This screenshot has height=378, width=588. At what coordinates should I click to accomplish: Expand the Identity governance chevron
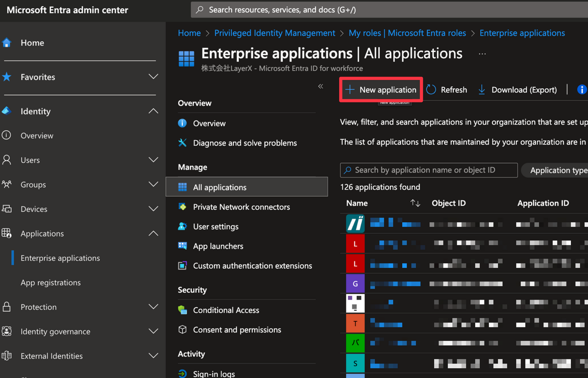point(153,331)
